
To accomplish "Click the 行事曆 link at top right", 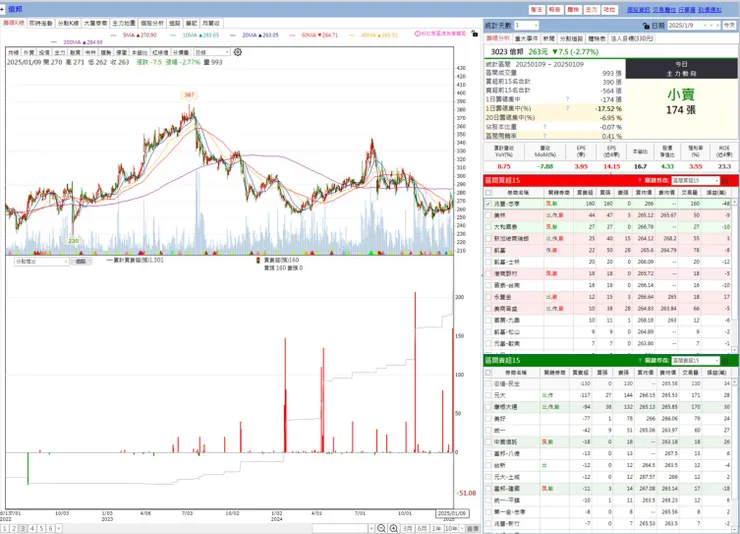I will pyautogui.click(x=687, y=9).
